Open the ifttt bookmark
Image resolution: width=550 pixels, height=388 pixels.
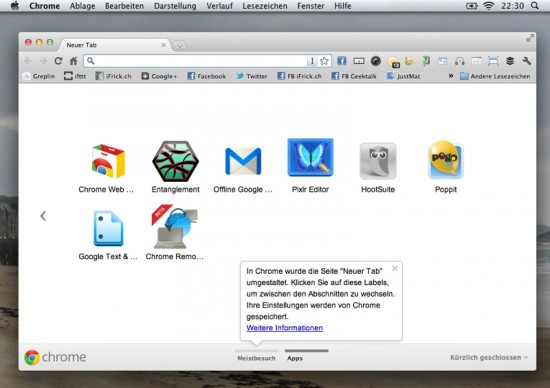pyautogui.click(x=75, y=76)
